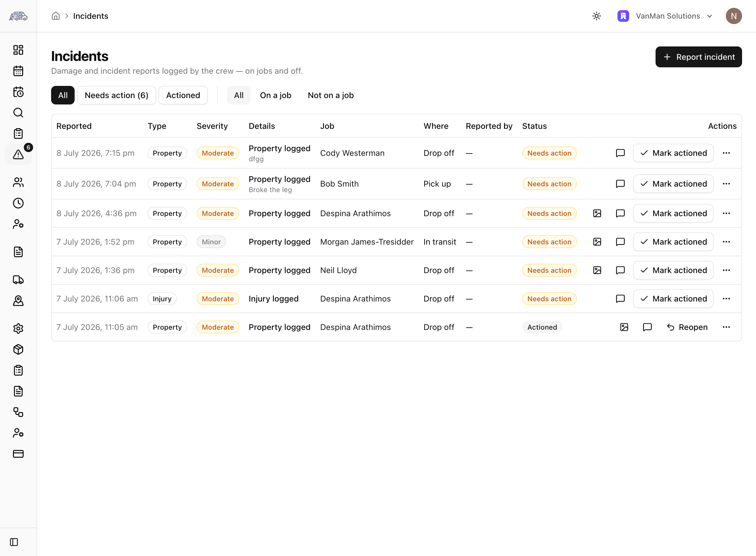Filter by Actioned incidents
The width and height of the screenshot is (756, 556).
point(183,95)
